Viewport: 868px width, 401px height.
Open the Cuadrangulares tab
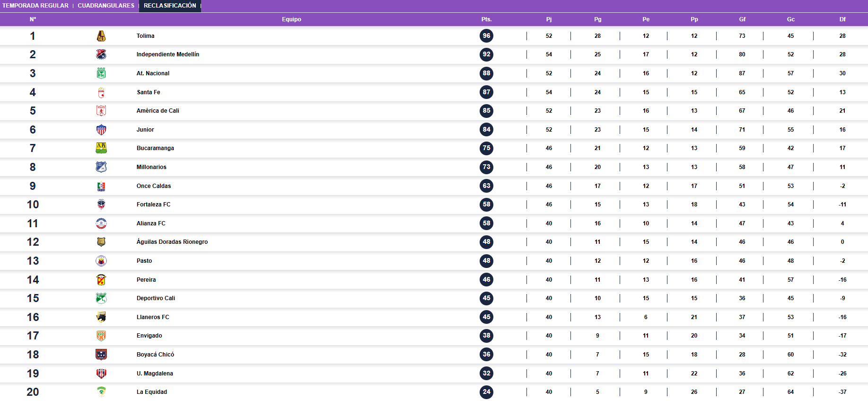106,6
